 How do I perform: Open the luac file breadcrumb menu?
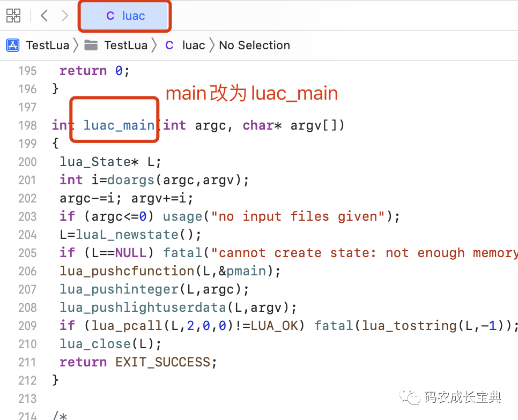pos(193,45)
